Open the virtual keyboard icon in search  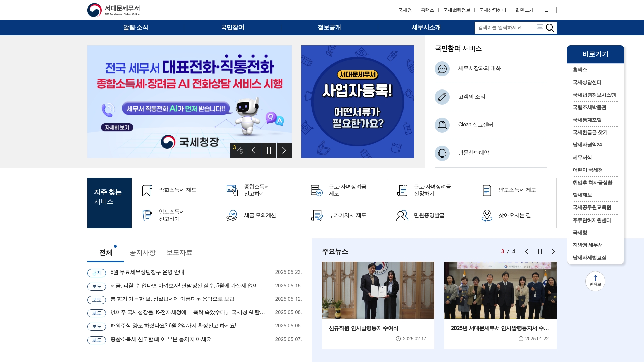[540, 27]
